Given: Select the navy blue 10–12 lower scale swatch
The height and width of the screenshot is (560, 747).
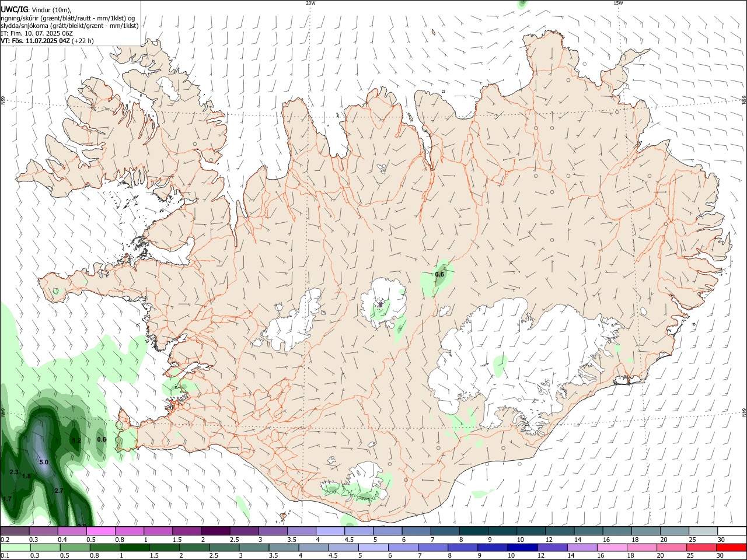Looking at the screenshot, I should [522, 548].
